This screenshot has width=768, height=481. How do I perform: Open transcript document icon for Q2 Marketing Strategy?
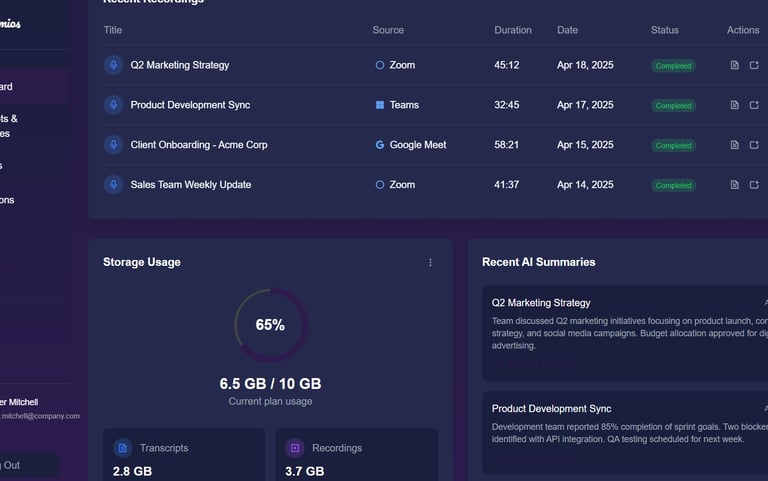click(734, 65)
